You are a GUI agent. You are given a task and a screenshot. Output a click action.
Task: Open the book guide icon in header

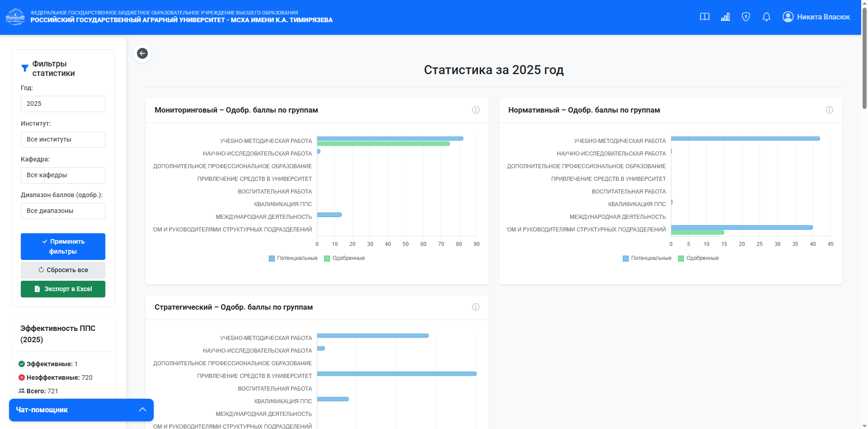[x=704, y=17]
